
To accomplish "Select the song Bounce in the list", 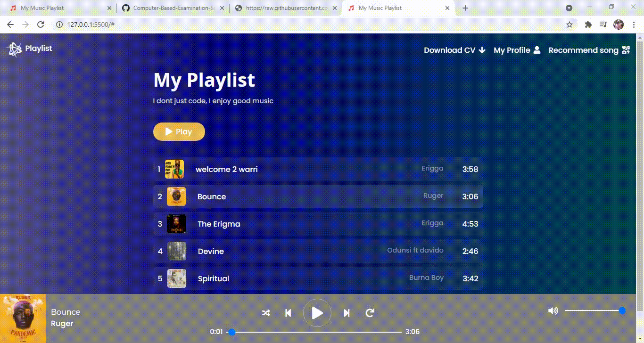I will (318, 196).
